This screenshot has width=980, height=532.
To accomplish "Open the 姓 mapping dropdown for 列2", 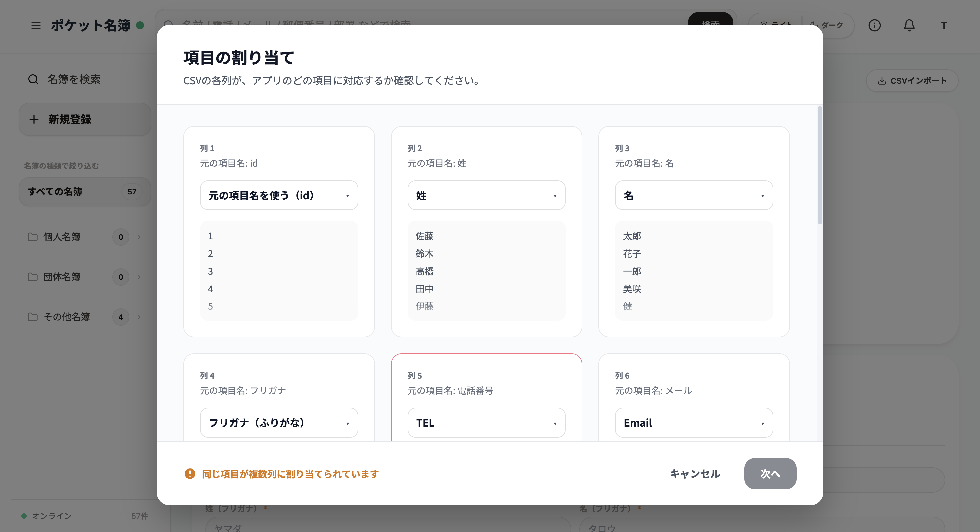I will [x=486, y=195].
